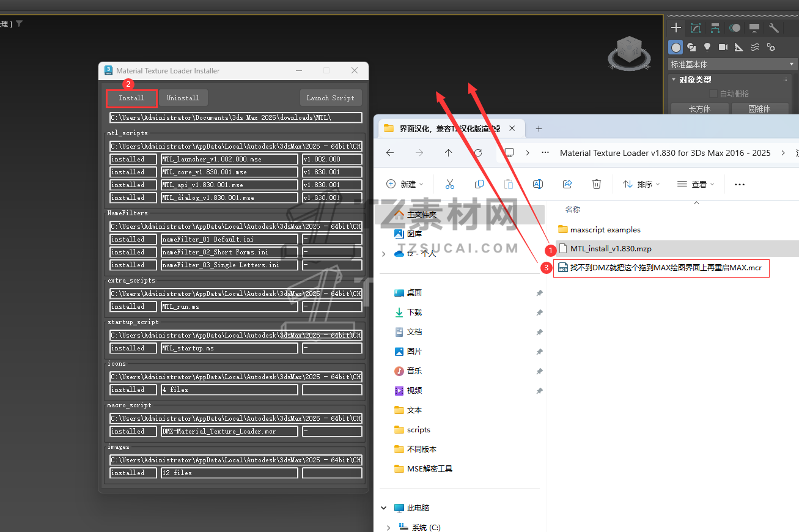Click the 长方体 box primitive button
The height and width of the screenshot is (532, 799).
coord(699,109)
